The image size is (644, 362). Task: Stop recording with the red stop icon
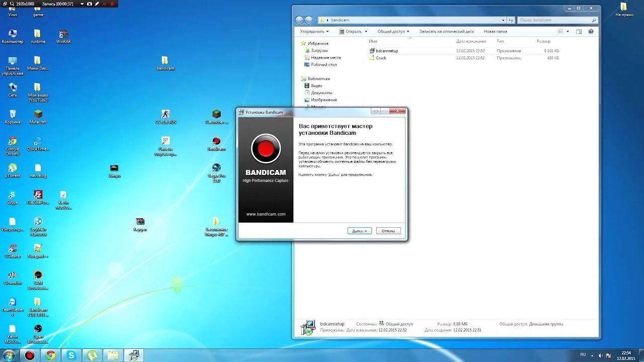pyautogui.click(x=112, y=4)
